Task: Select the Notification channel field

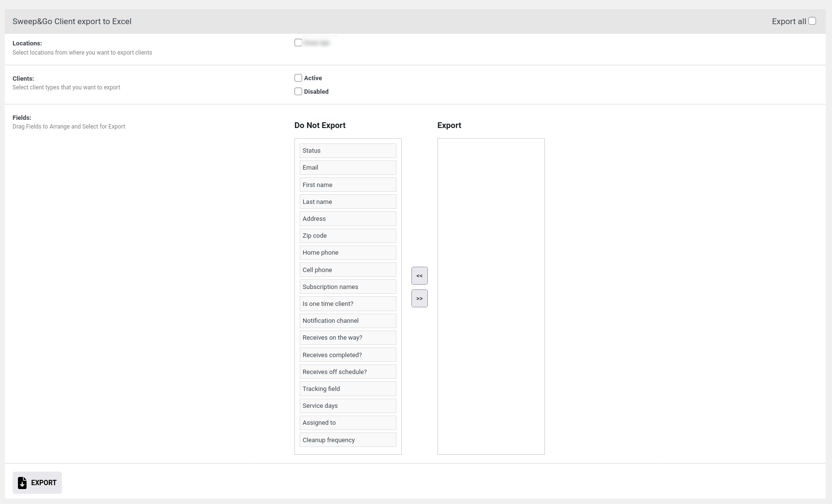Action: tap(348, 321)
